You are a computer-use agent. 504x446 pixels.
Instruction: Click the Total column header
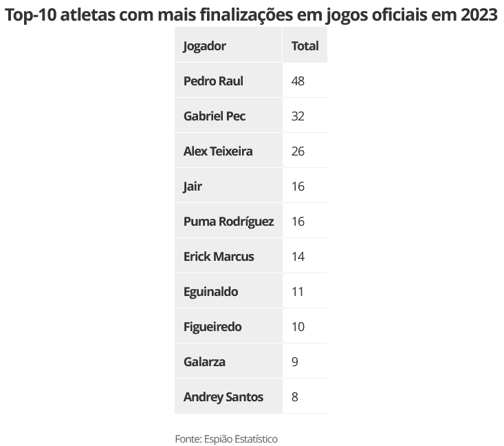click(305, 46)
